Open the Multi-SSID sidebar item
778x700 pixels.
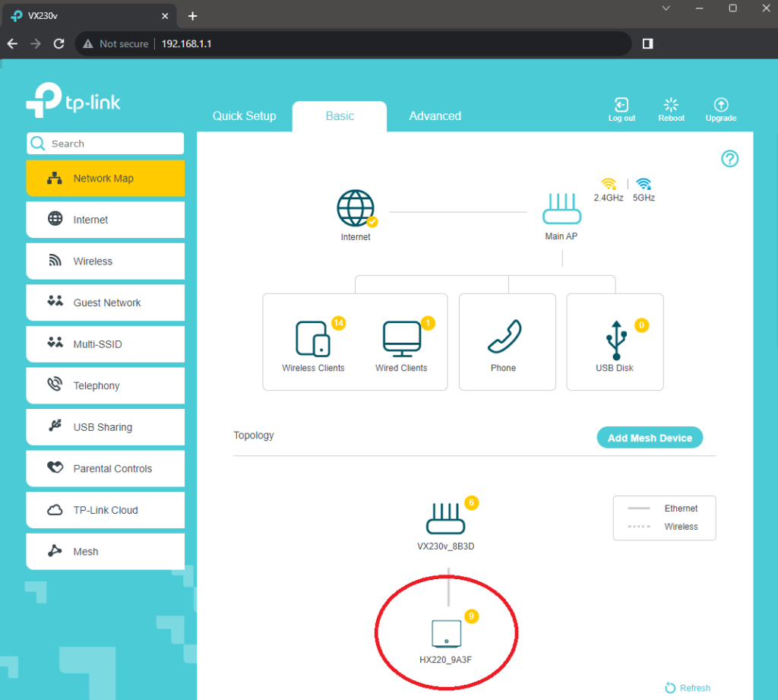click(105, 344)
